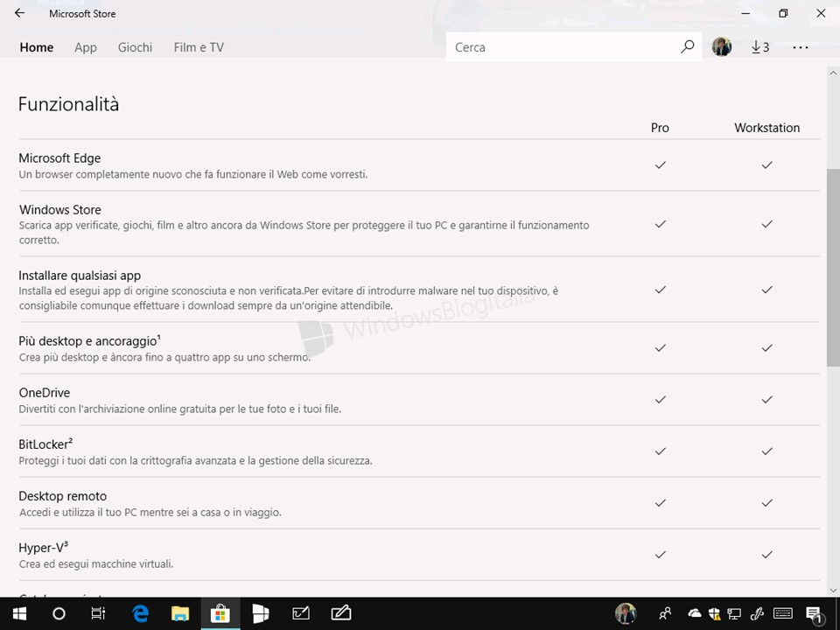Open the Windows Start menu
This screenshot has height=630, width=840.
20,613
